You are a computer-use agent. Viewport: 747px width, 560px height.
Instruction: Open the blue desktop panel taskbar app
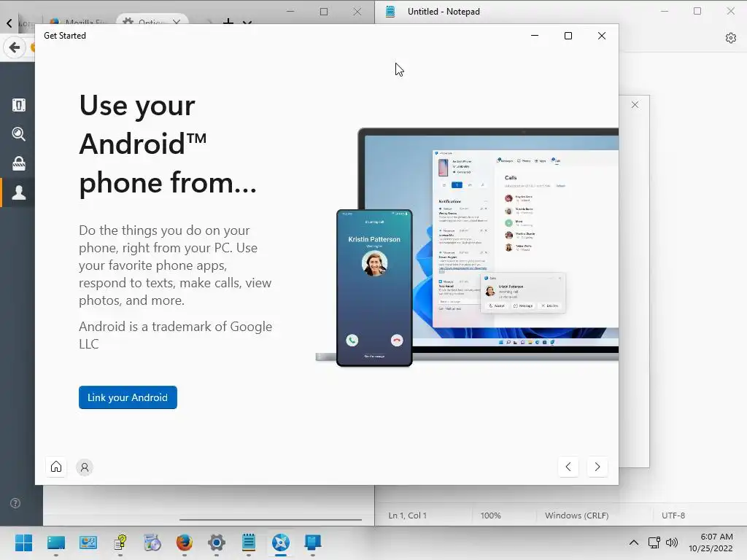[x=55, y=542]
